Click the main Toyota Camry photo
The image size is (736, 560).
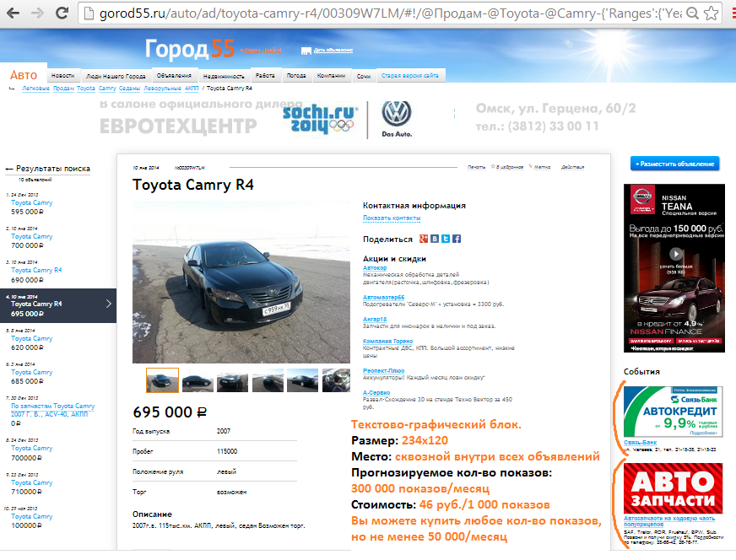pyautogui.click(x=241, y=283)
